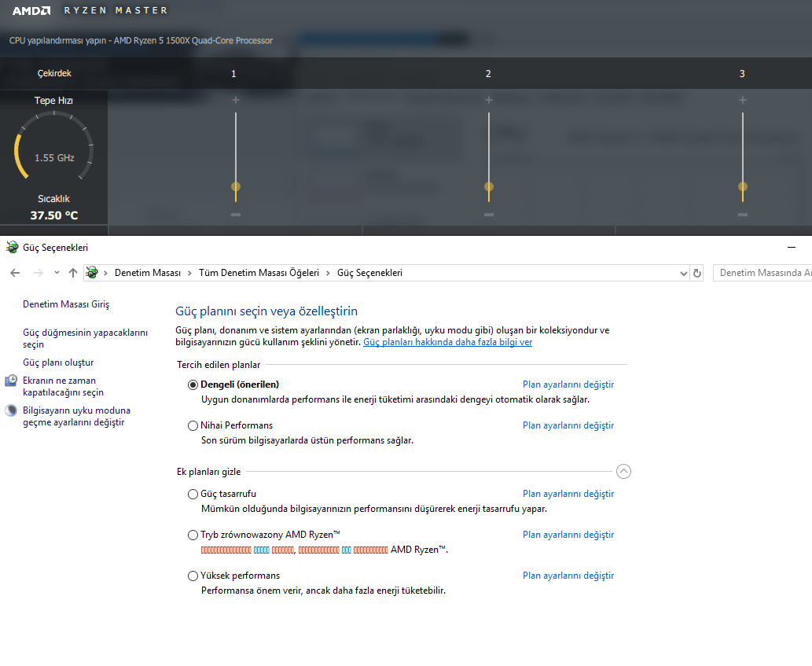Click plus icon above core 3 slider
The height and width of the screenshot is (666, 812).
tap(743, 100)
